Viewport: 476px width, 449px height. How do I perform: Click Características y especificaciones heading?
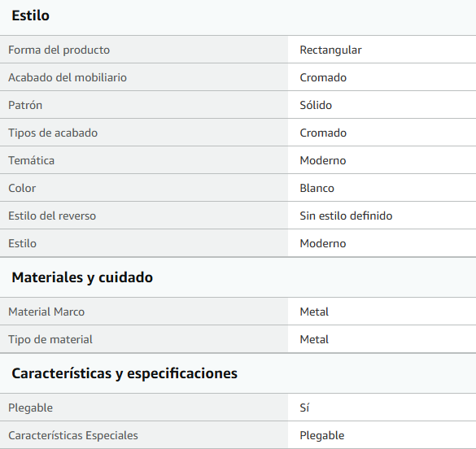pos(124,373)
